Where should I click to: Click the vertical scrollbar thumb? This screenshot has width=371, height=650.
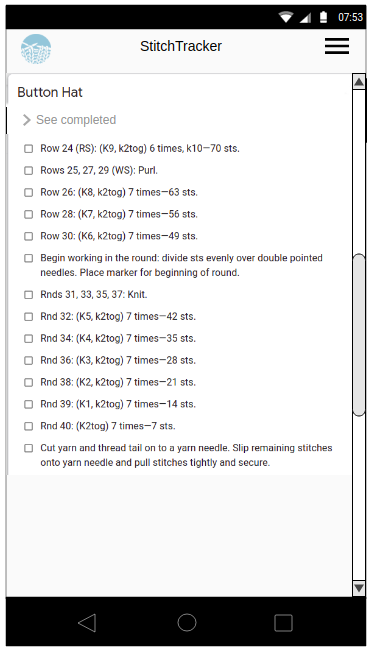359,335
